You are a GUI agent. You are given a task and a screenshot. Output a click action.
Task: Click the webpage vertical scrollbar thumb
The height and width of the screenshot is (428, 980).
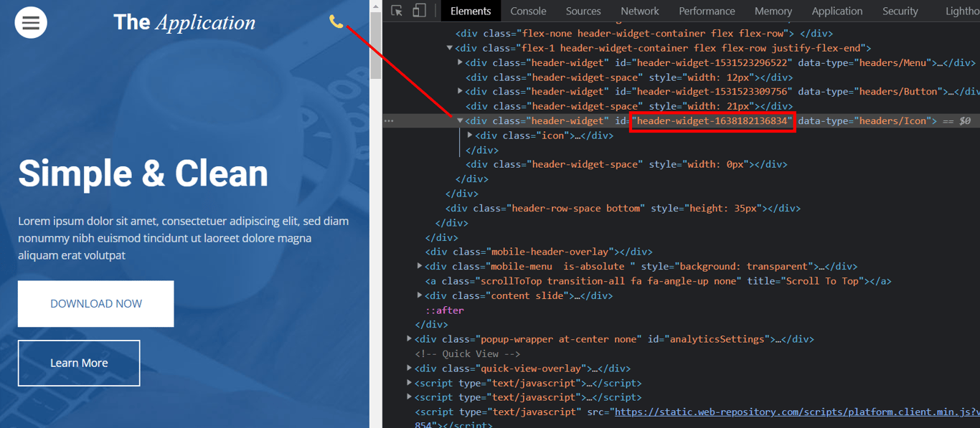376,47
